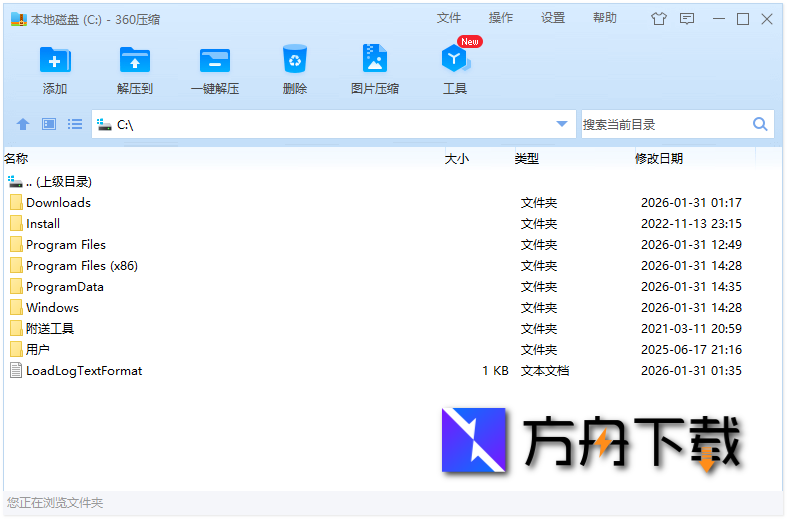Sort by the 修改日期 column header
Image resolution: width=787 pixels, height=519 pixels.
(x=659, y=159)
